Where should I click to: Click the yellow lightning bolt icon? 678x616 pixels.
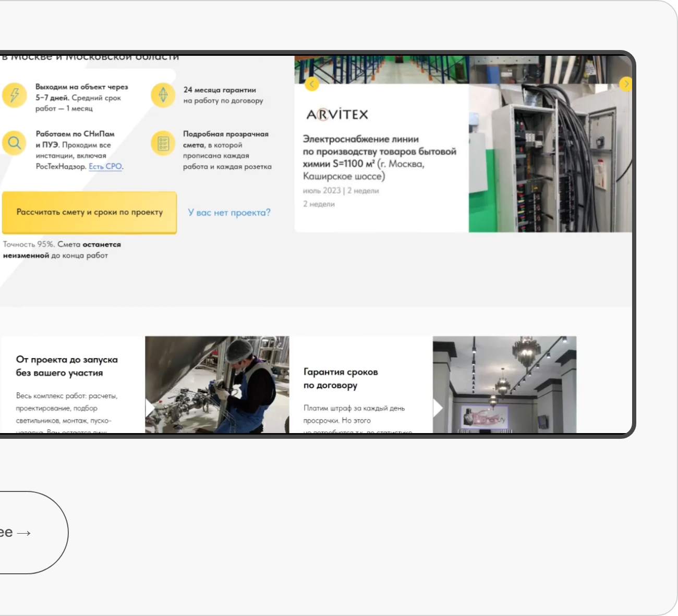coord(14,95)
